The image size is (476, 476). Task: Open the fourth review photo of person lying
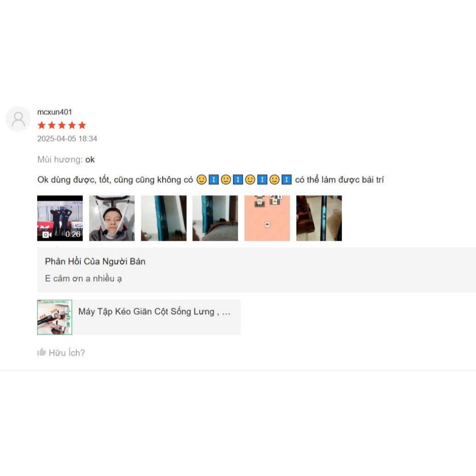tap(215, 218)
